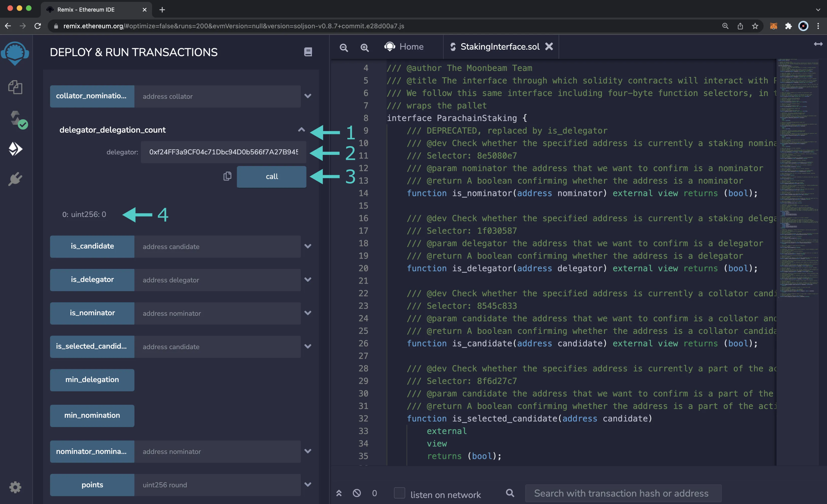The image size is (827, 504).
Task: Focus the is_delegator address delegator input
Action: coord(217,279)
